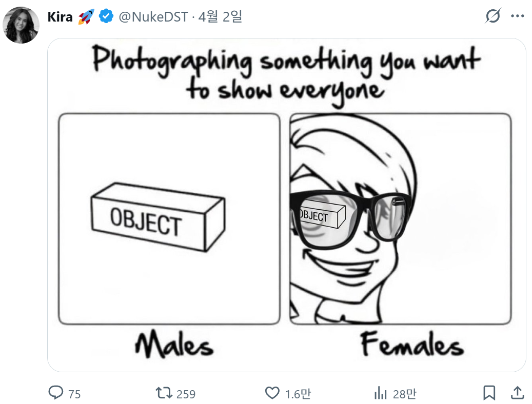
Task: Open view analytics bar chart icon
Action: coord(381,393)
